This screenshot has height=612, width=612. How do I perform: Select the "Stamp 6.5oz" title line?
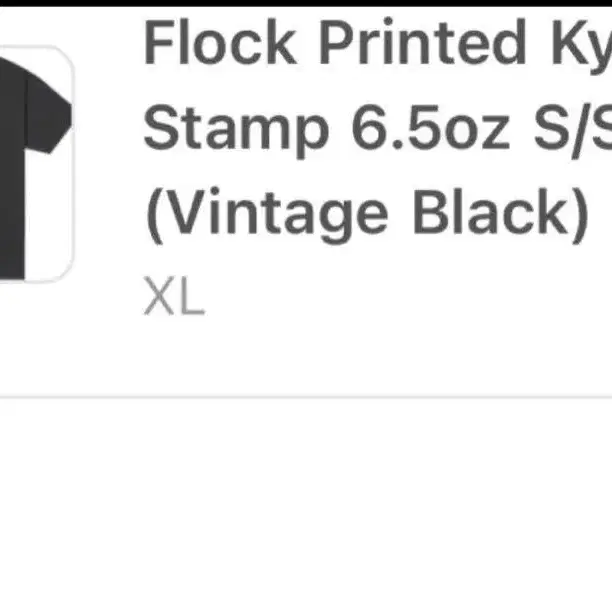pyautogui.click(x=377, y=129)
